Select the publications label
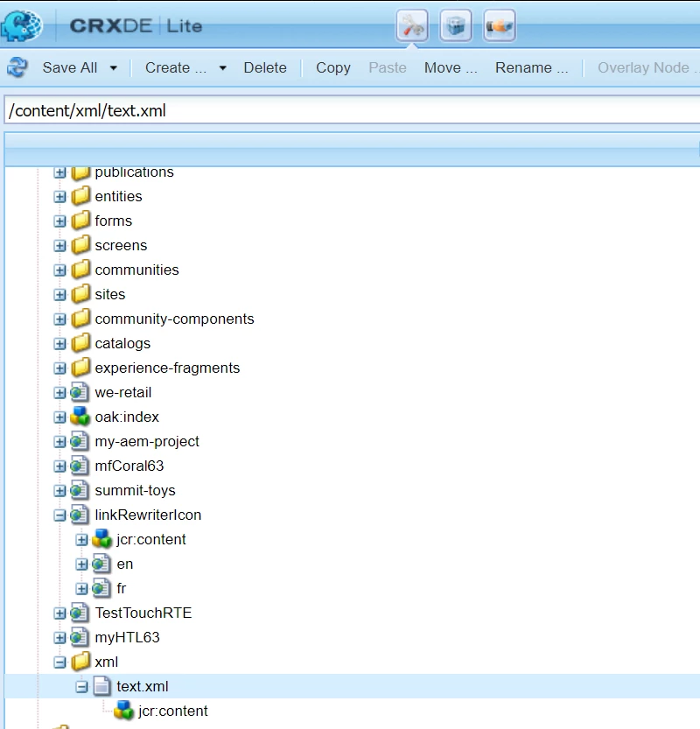700x729 pixels. click(135, 172)
